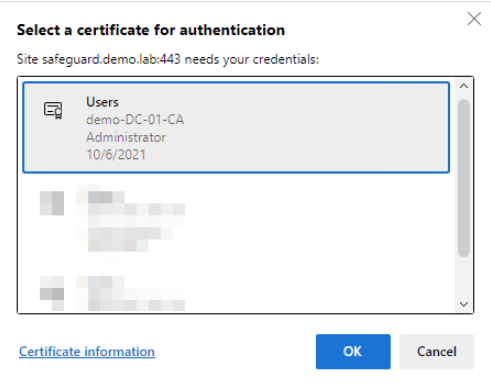Viewport: 491px width, 386px height.
Task: Click the scrollbar track below the thumb
Action: [464, 277]
